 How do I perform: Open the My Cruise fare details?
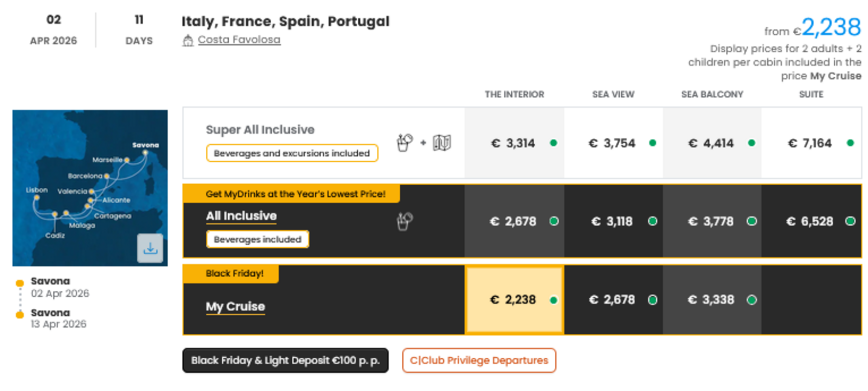pos(235,306)
